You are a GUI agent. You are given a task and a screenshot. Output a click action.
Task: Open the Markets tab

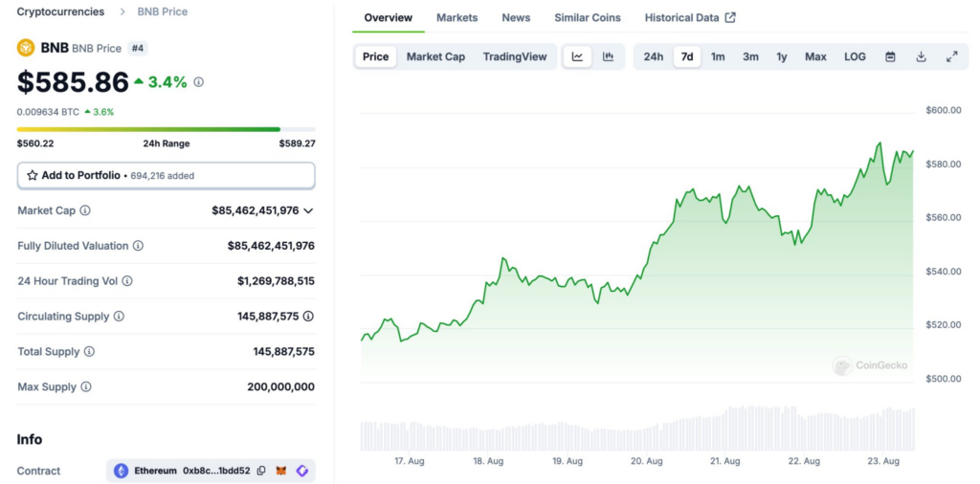pos(457,17)
